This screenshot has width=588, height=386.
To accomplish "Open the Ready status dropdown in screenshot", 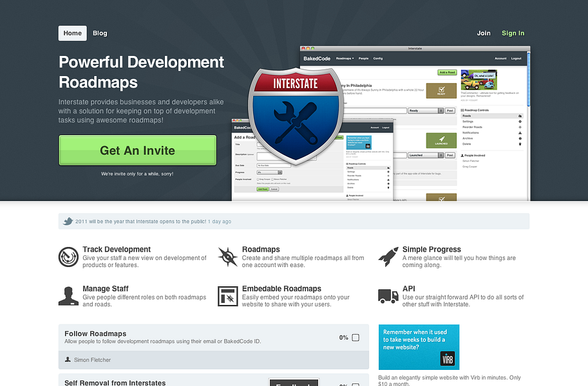I will click(426, 111).
